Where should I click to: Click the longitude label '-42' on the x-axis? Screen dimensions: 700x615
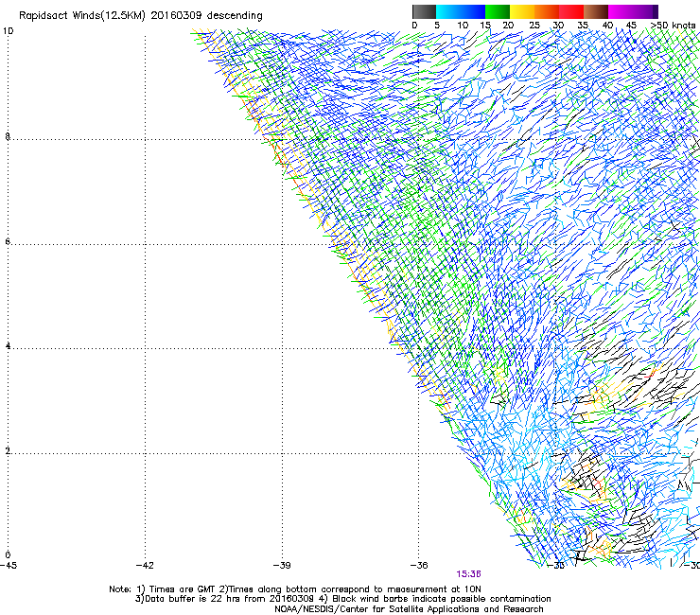(x=145, y=566)
